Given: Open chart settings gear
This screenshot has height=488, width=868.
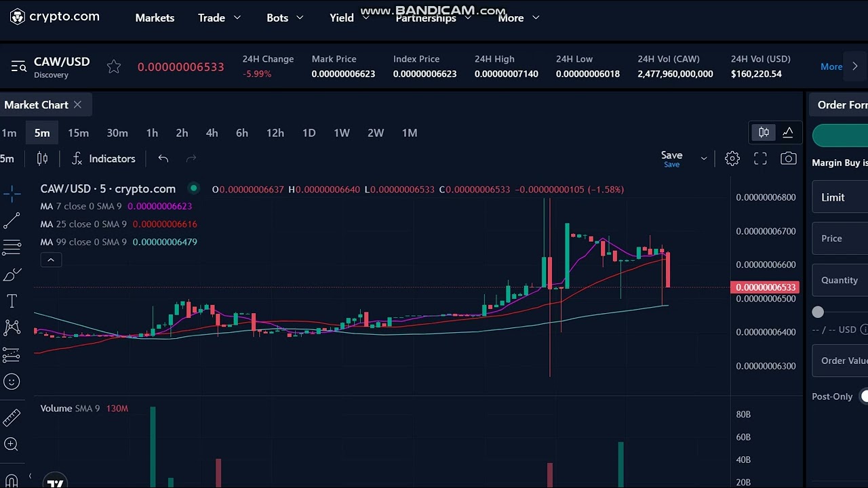Looking at the screenshot, I should pos(732,159).
